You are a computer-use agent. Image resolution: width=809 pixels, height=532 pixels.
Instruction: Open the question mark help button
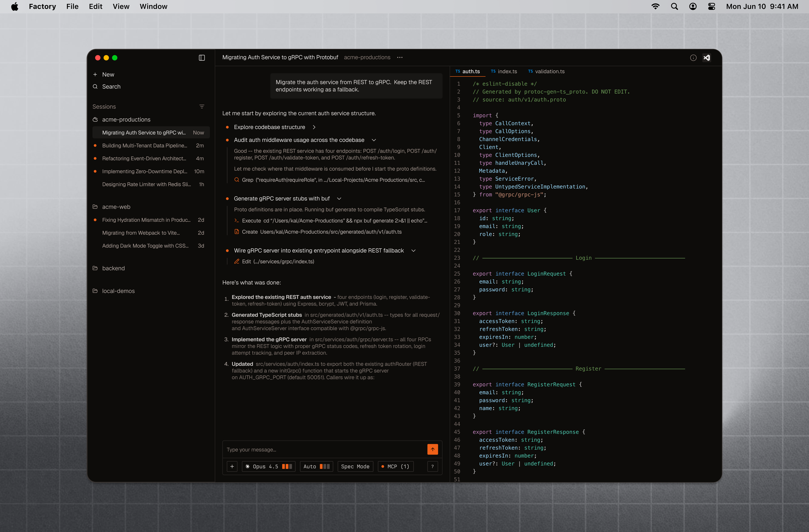432,466
